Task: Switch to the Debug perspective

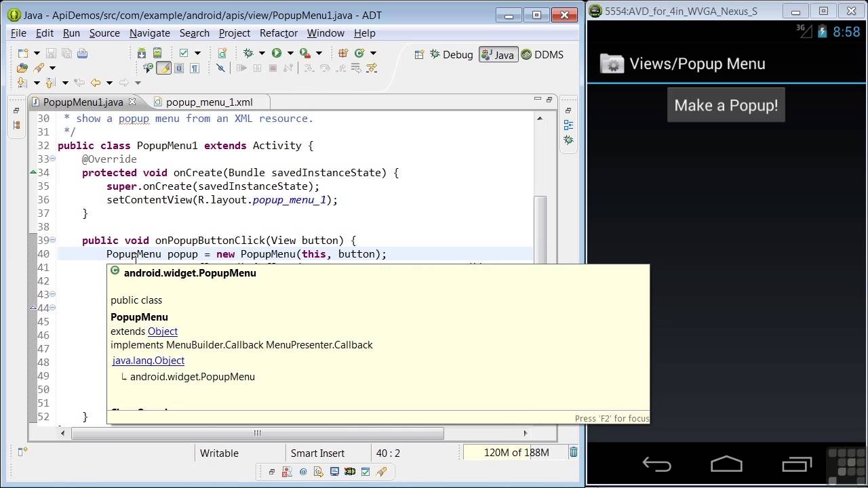Action: click(451, 54)
